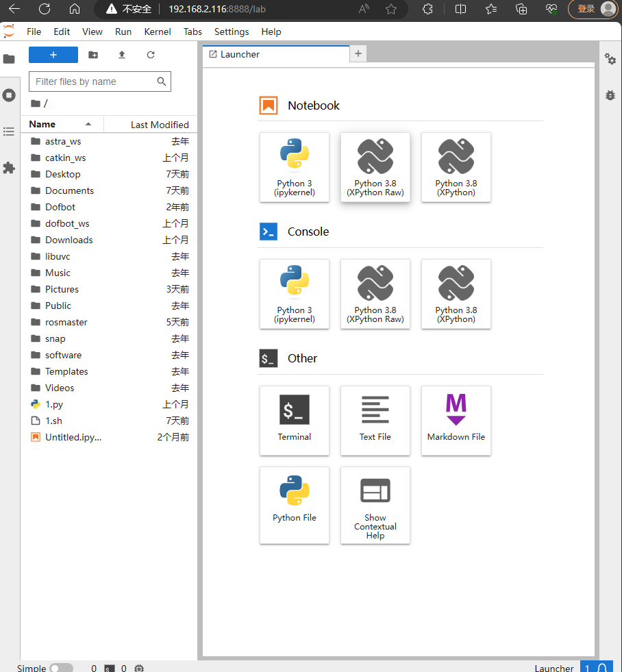
Task: Open the Tabs menu
Action: coord(192,32)
